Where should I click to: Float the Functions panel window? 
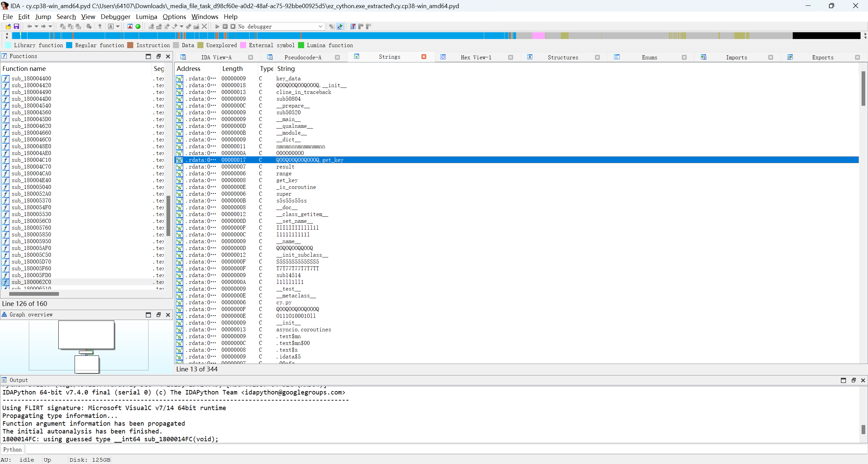[x=158, y=56]
